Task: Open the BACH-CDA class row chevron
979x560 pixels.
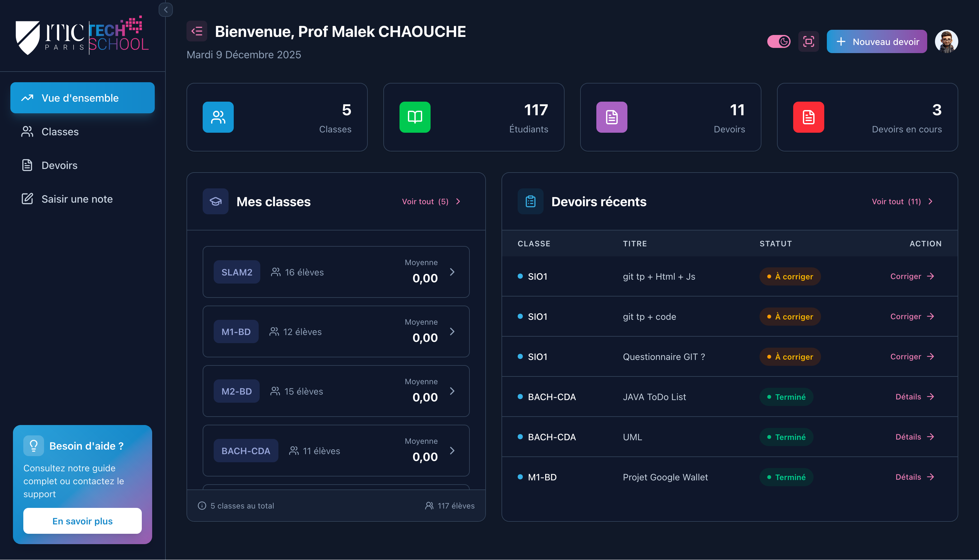Action: (x=452, y=451)
